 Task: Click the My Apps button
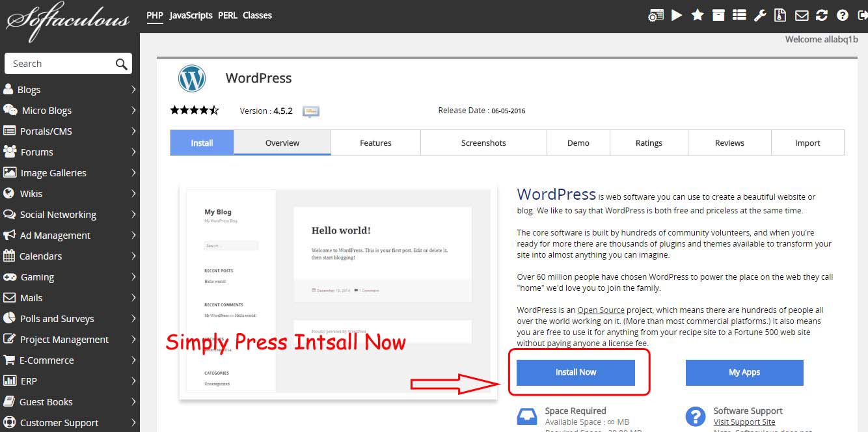point(744,372)
